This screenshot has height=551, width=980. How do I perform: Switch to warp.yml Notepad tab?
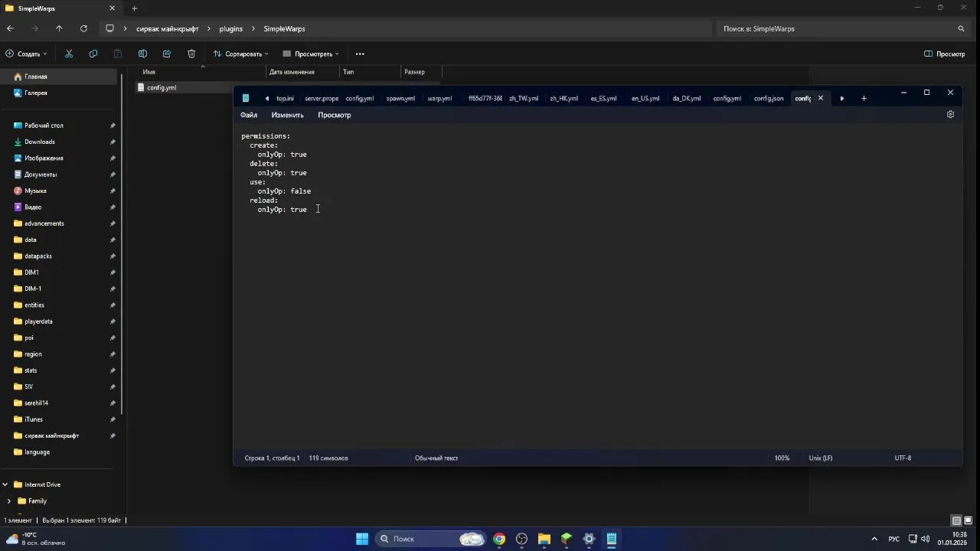(x=439, y=98)
